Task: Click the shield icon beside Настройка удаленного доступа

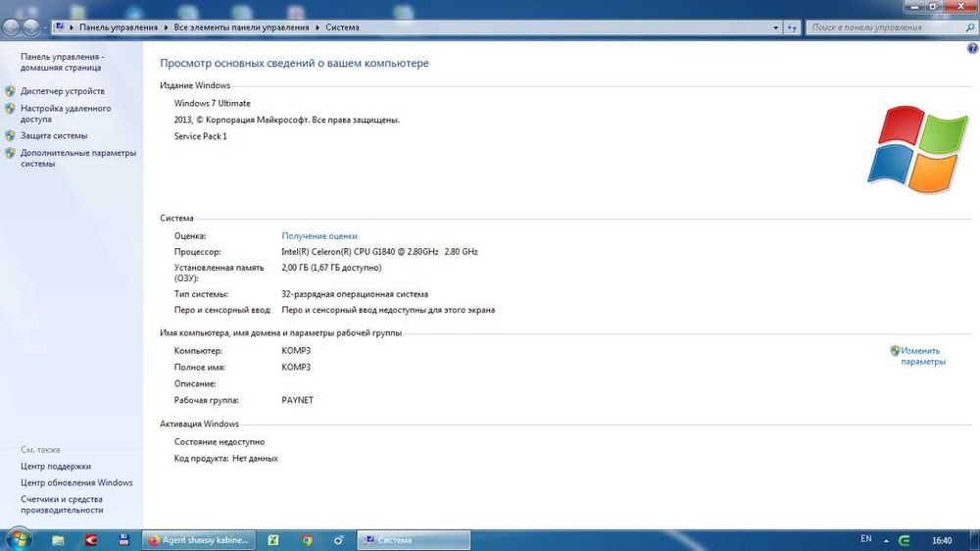Action: 10,109
